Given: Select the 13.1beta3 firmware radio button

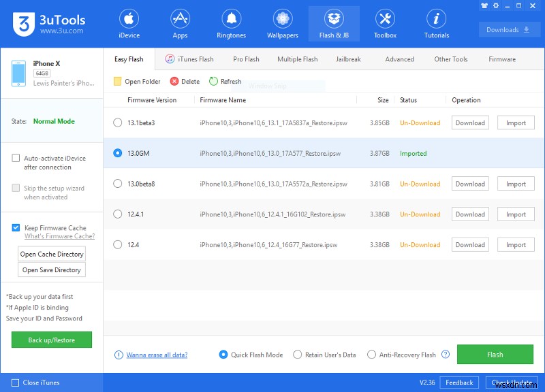Looking at the screenshot, I should point(117,122).
